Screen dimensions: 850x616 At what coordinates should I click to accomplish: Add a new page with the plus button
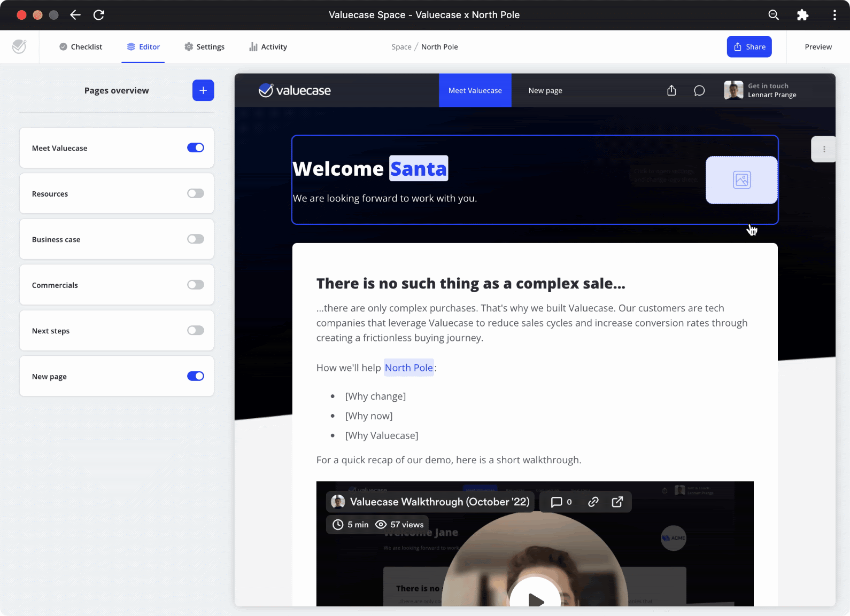203,90
